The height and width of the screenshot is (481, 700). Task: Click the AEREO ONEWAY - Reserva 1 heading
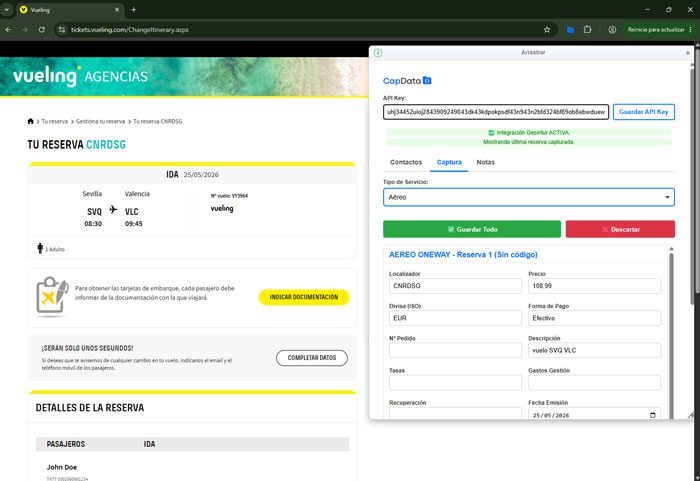point(463,255)
